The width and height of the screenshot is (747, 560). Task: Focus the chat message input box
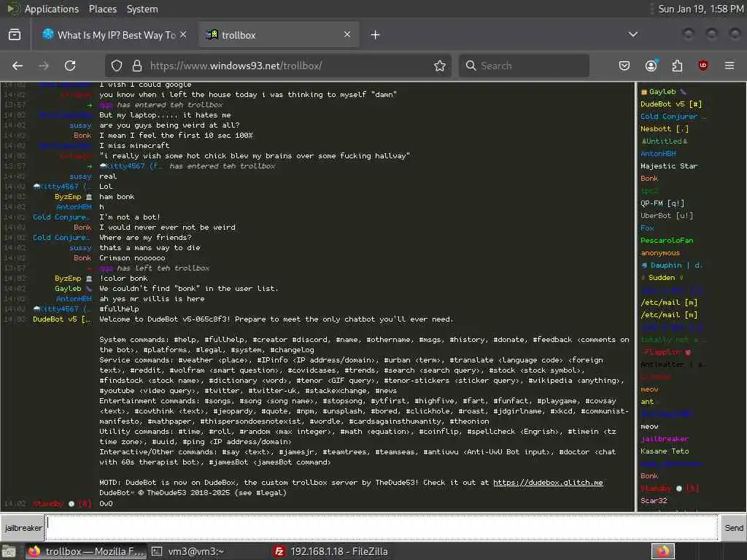click(382, 528)
